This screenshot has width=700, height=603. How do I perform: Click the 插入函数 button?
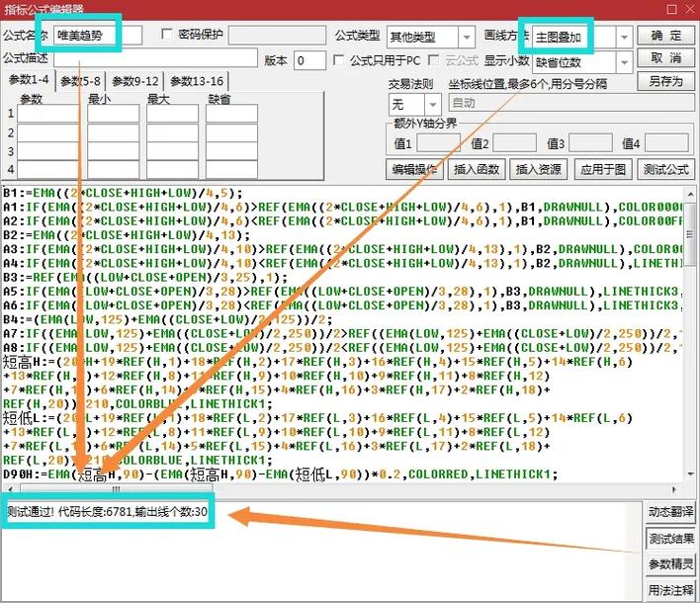(476, 169)
